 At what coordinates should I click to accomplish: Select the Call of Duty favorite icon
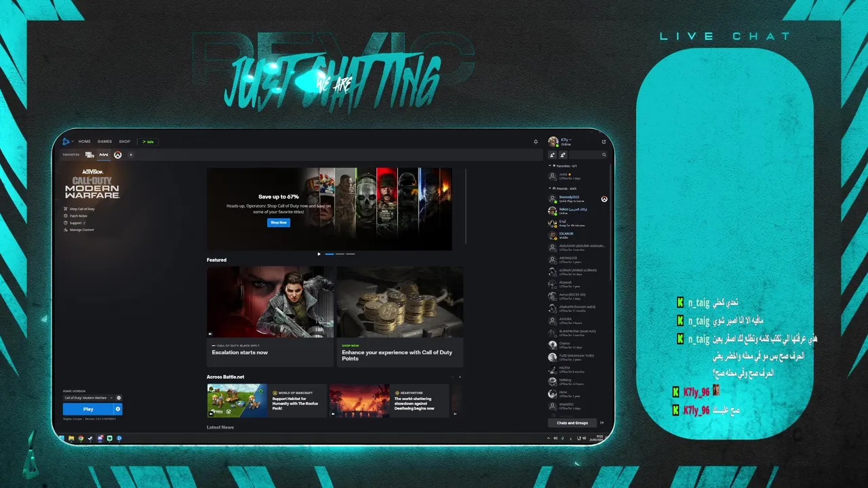click(90, 155)
